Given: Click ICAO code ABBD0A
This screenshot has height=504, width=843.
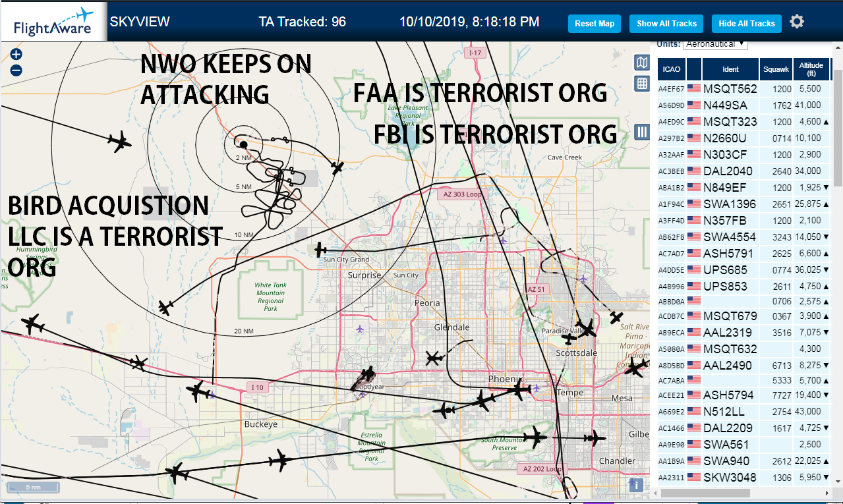Looking at the screenshot, I should (672, 302).
